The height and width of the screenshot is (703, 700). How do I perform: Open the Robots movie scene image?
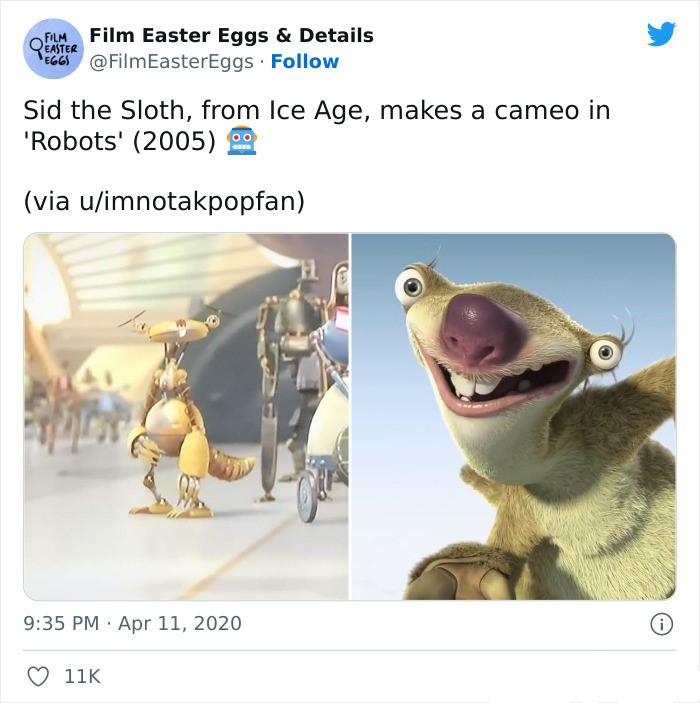click(186, 417)
